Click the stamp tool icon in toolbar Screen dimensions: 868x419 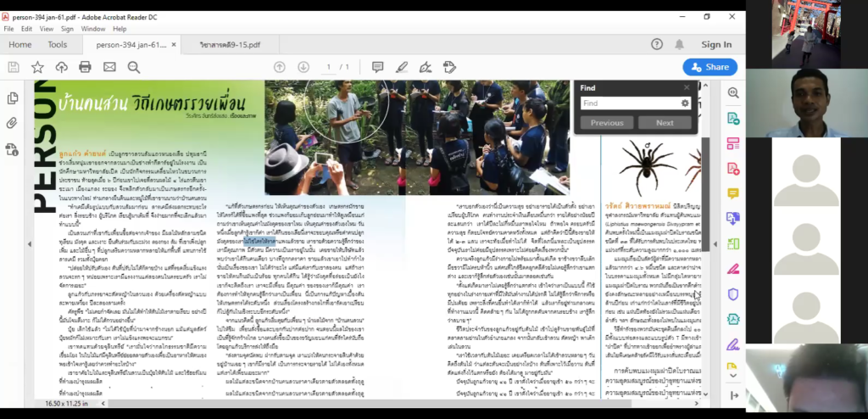(x=449, y=67)
